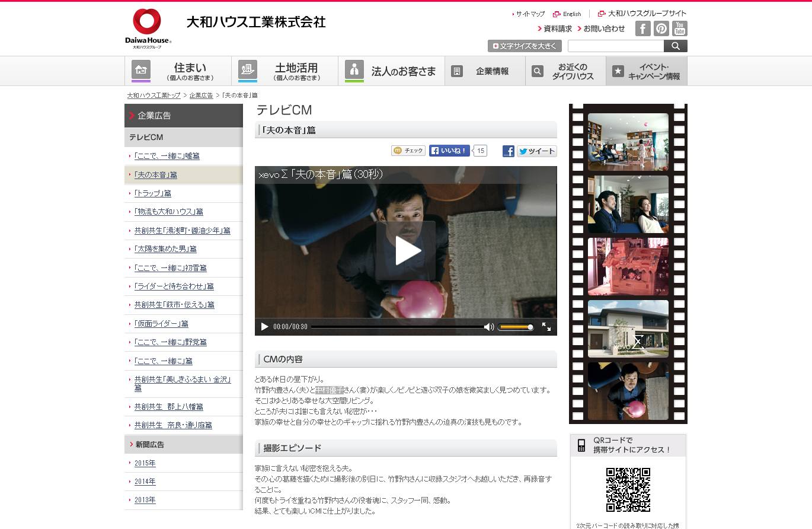Open 大和ハウスグループサイト link
The height and width of the screenshot is (529, 812).
pyautogui.click(x=642, y=13)
